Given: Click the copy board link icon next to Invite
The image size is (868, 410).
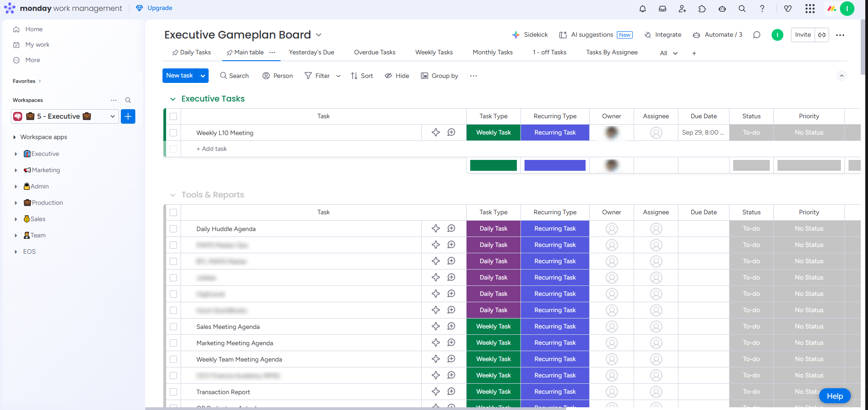Looking at the screenshot, I should click(822, 35).
